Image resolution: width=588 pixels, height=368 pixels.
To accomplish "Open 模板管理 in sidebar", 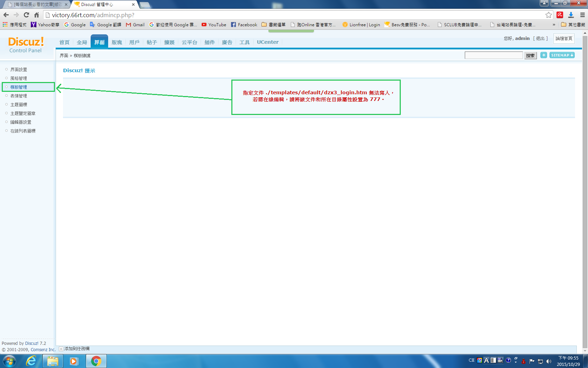I will click(19, 87).
